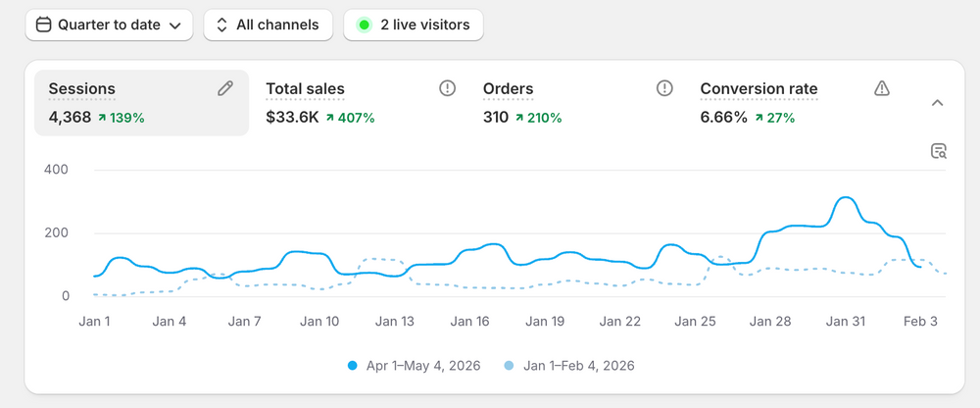Click the Jan 16 axis label
The height and width of the screenshot is (408, 980).
(470, 322)
